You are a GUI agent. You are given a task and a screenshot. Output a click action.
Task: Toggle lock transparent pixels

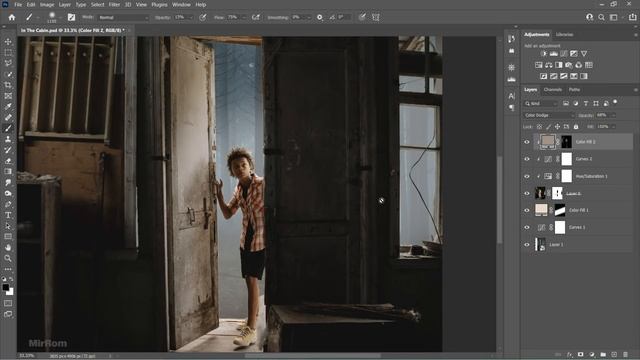pos(539,127)
